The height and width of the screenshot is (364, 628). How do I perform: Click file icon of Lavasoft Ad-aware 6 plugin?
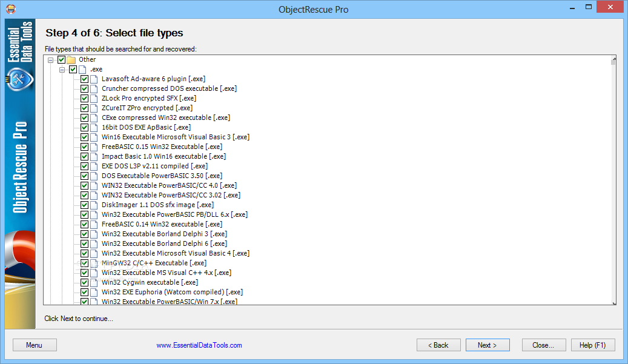[94, 79]
